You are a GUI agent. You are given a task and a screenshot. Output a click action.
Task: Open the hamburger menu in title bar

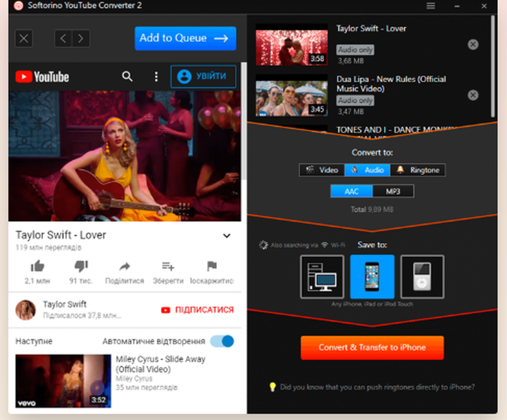430,6
